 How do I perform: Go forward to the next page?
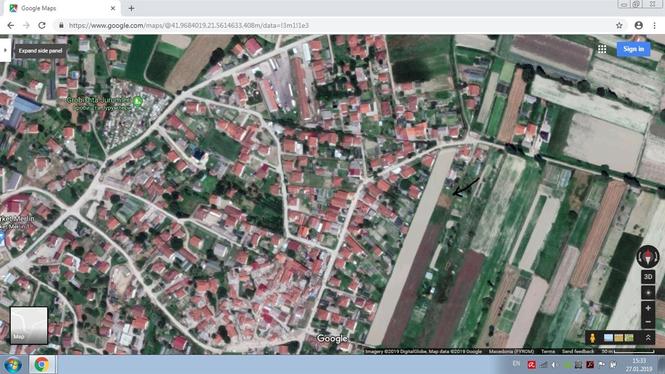pos(26,25)
